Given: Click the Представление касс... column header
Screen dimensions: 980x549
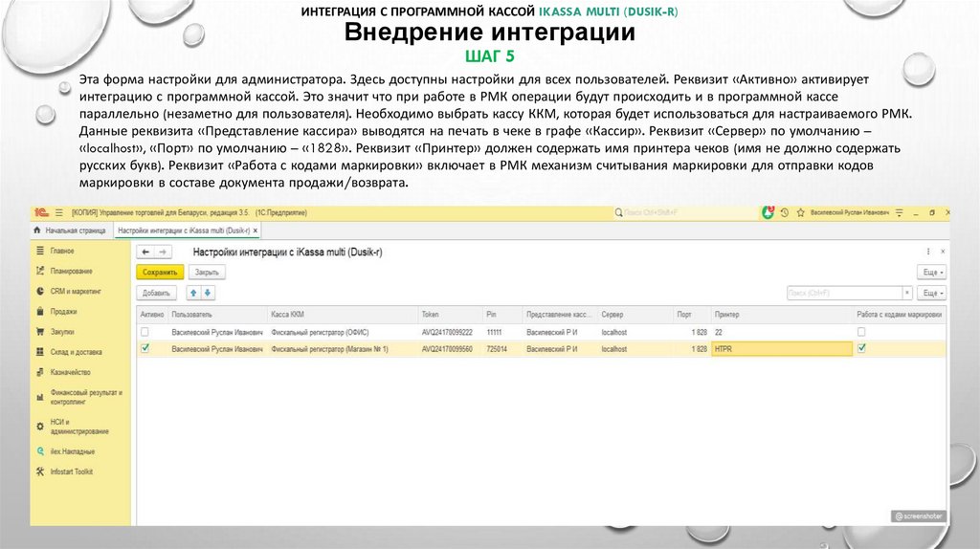Looking at the screenshot, I should point(560,314).
